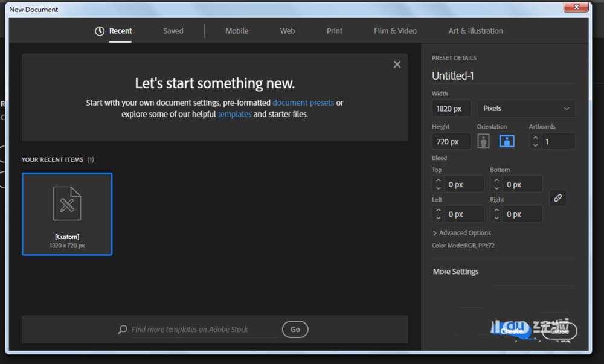Click the Artboards number field
This screenshot has height=364, width=604.
559,142
